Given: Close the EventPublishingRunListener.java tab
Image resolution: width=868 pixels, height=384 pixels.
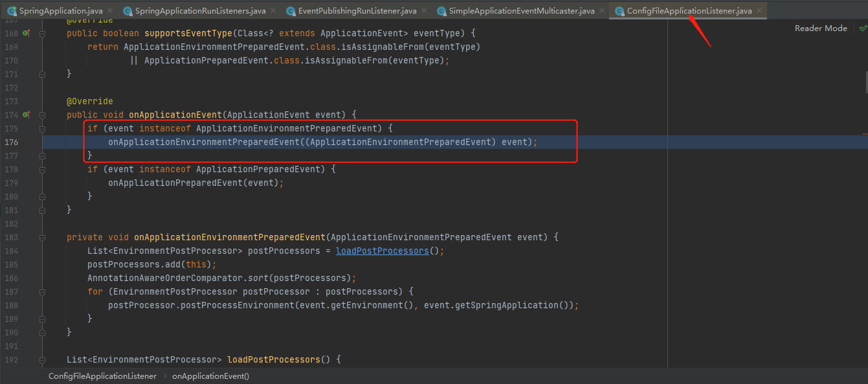Looking at the screenshot, I should tap(424, 11).
